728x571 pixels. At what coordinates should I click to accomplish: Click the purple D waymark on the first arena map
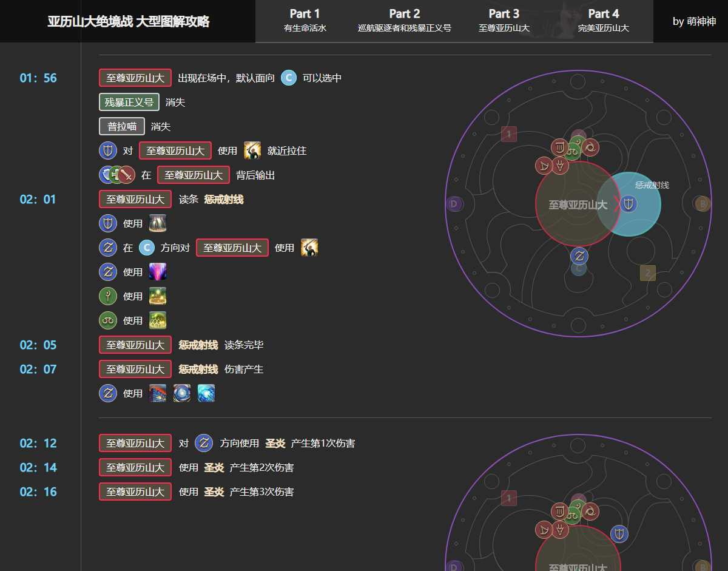(454, 204)
